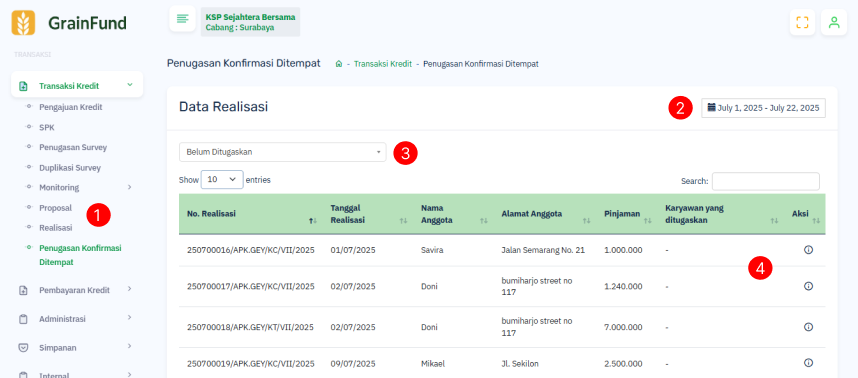Open Pengajuan Kredit menu item
858x378 pixels.
tap(71, 107)
